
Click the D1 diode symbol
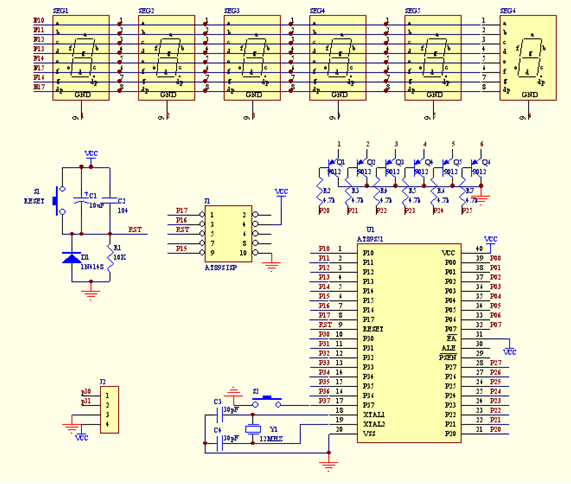pyautogui.click(x=72, y=257)
